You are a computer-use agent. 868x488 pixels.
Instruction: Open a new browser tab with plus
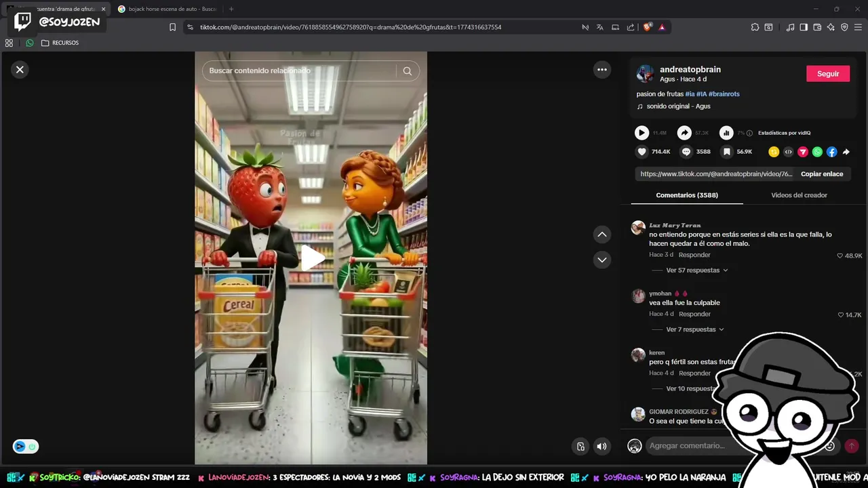click(x=231, y=9)
